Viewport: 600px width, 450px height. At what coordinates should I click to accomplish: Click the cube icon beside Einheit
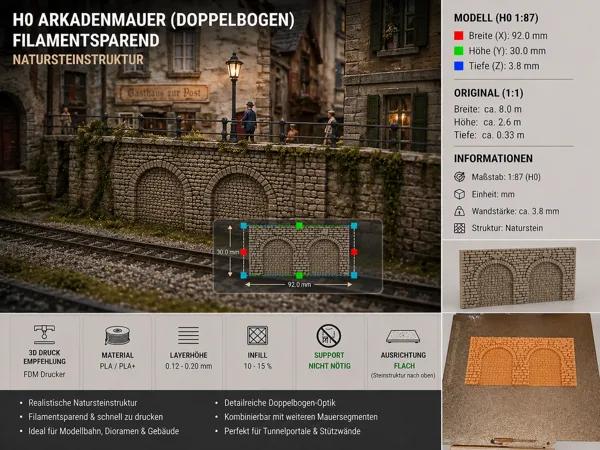pyautogui.click(x=459, y=194)
